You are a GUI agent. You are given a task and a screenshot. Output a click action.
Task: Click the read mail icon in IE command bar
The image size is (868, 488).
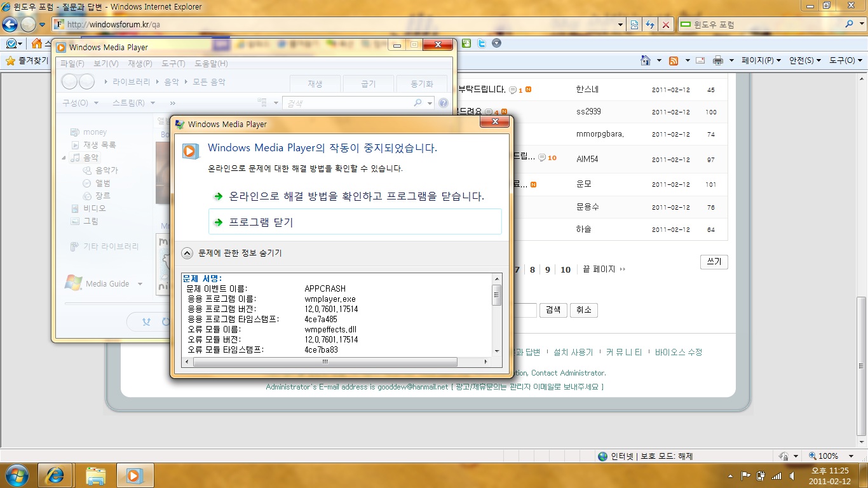coord(700,60)
